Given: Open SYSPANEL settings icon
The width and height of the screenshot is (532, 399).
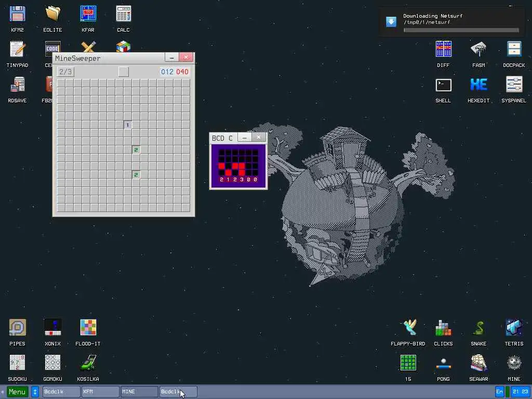Looking at the screenshot, I should 514,89.
